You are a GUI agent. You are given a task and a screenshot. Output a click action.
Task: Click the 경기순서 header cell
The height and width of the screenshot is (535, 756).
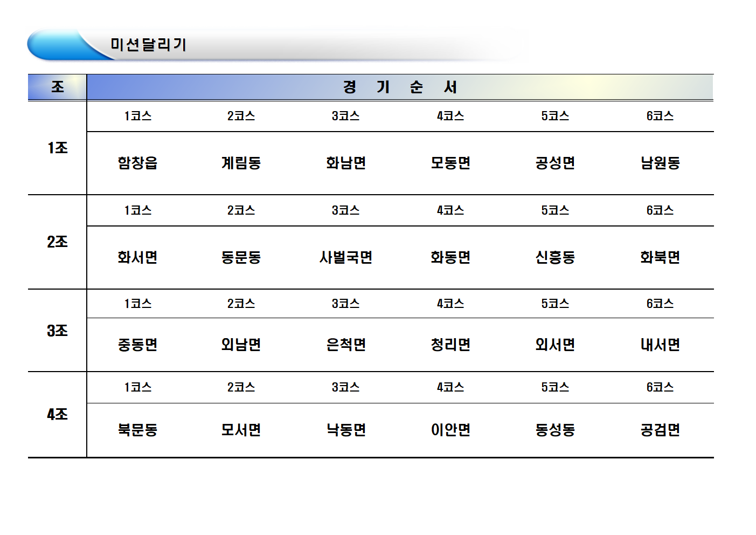(400, 87)
